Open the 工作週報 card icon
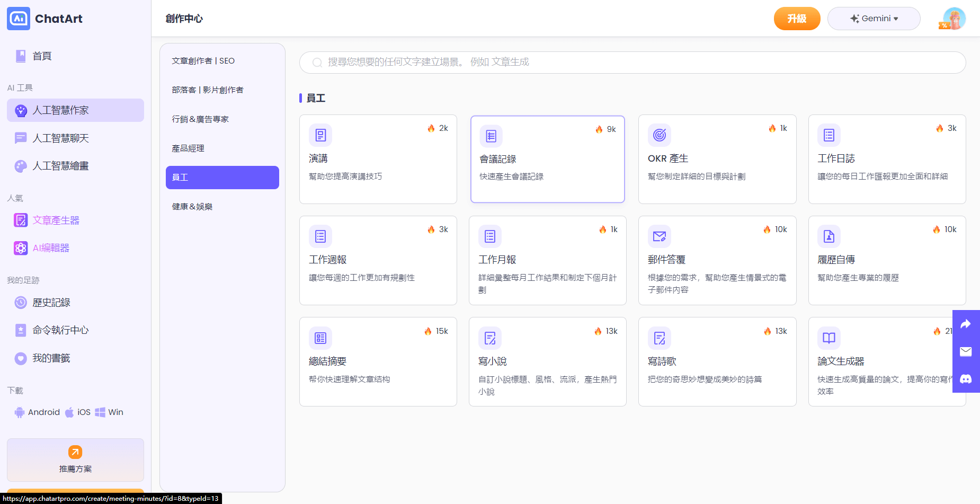This screenshot has height=504, width=980. [320, 236]
